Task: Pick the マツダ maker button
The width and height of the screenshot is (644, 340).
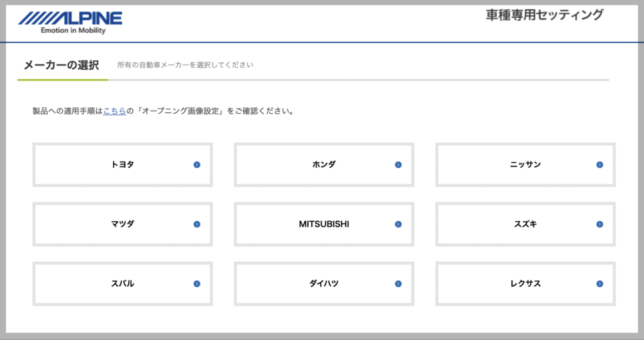Action: point(123,224)
